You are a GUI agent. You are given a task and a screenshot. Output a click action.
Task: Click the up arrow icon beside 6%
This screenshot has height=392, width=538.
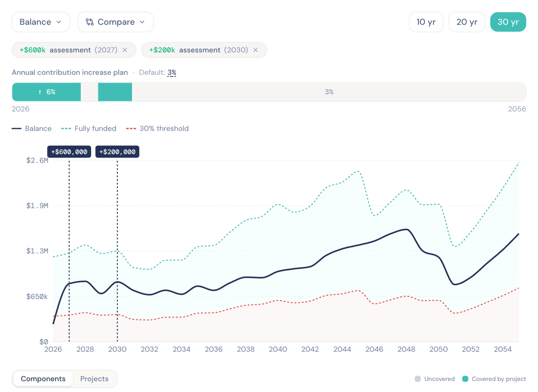pos(40,92)
